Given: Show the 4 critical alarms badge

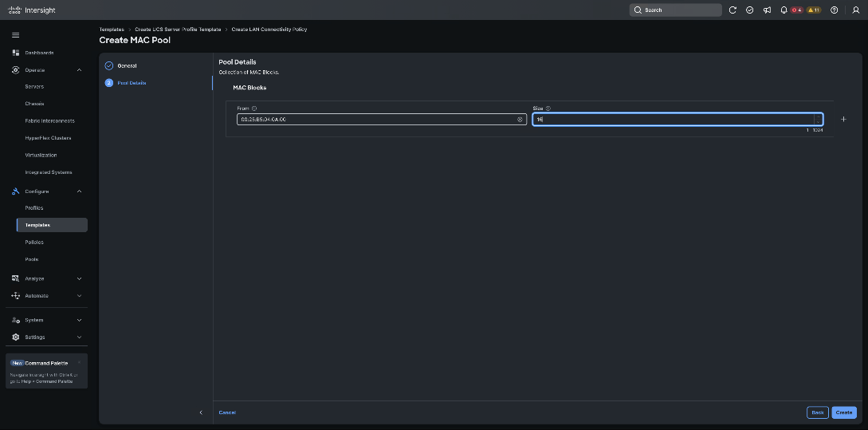Looking at the screenshot, I should pyautogui.click(x=796, y=10).
